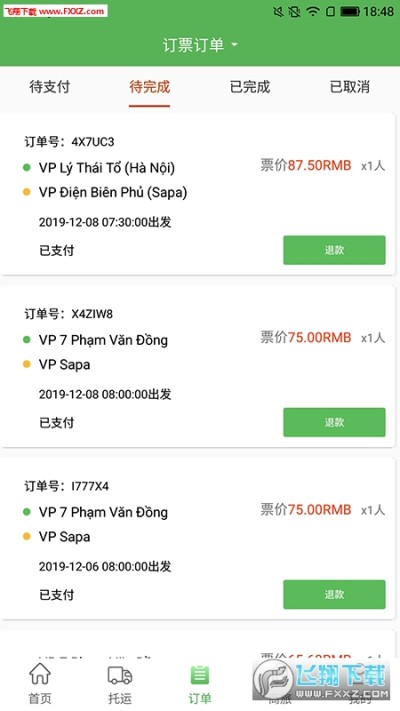This screenshot has height=711, width=400.
Task: Open the 2019-12-06 VP Sapa order card
Action: [x=197, y=539]
